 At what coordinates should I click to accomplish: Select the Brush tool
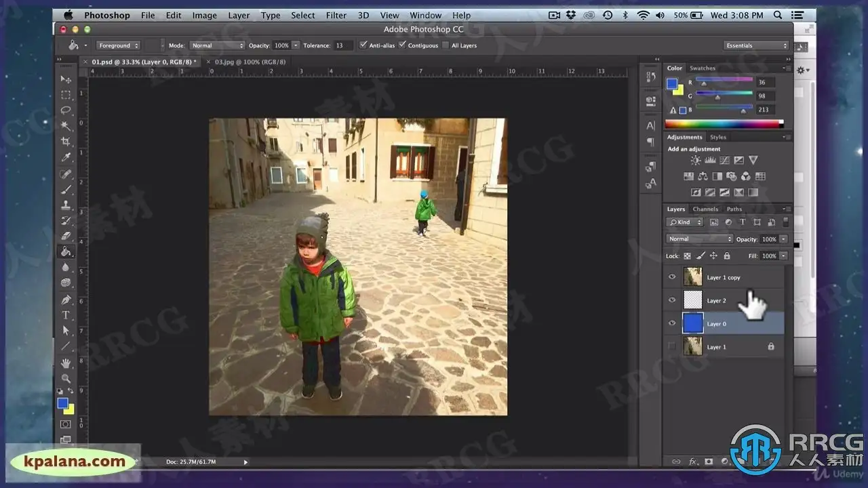[x=66, y=190]
